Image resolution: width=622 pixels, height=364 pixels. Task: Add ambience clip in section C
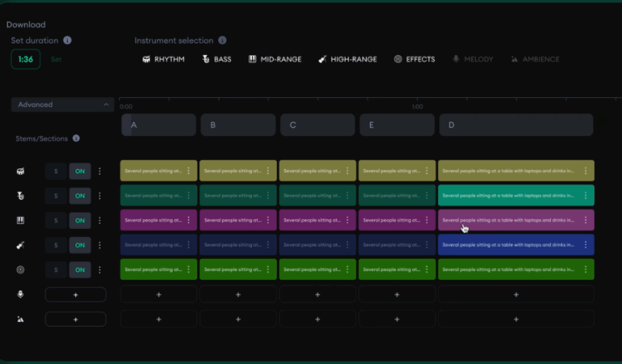pyautogui.click(x=317, y=320)
